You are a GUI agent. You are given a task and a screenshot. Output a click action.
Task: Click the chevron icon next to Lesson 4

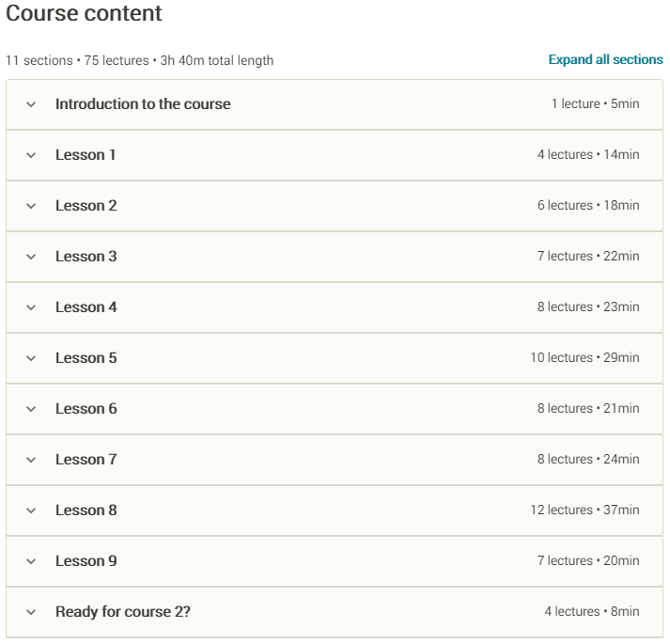tap(31, 307)
